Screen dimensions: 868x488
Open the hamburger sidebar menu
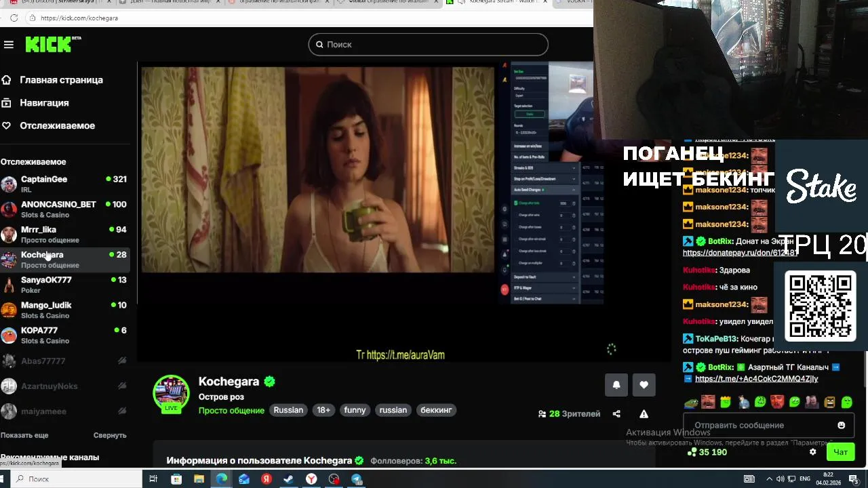[8, 45]
